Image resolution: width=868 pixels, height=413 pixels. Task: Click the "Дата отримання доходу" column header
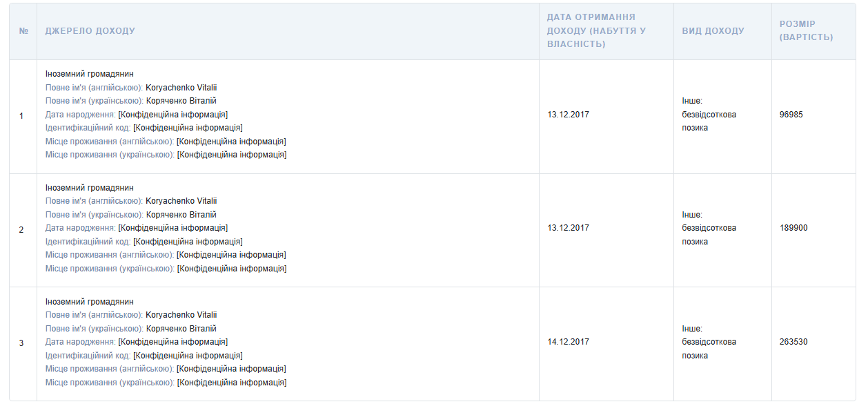(x=596, y=30)
